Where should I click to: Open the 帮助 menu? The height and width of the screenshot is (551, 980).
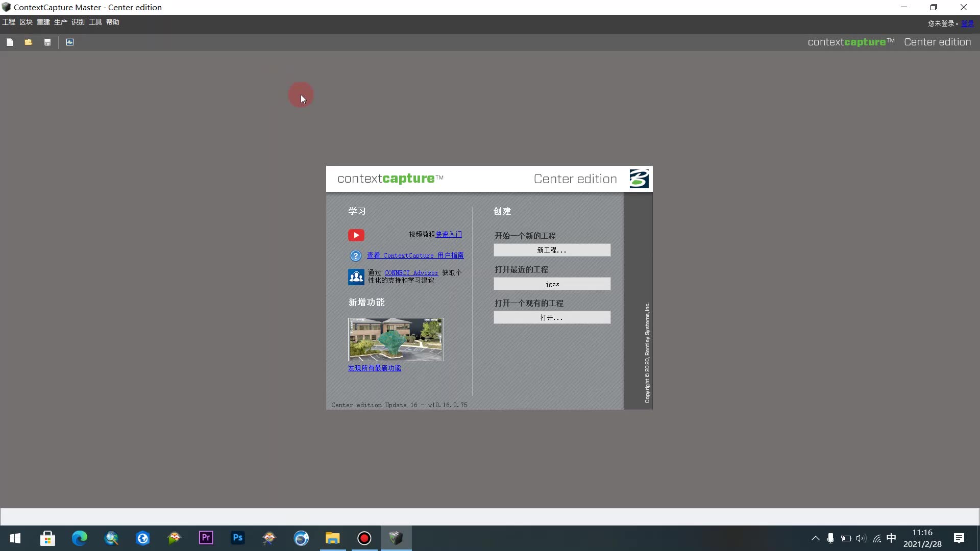[x=113, y=22]
